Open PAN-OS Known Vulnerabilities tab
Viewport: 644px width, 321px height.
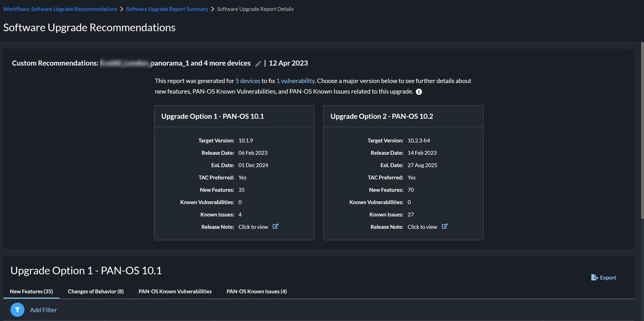point(175,291)
